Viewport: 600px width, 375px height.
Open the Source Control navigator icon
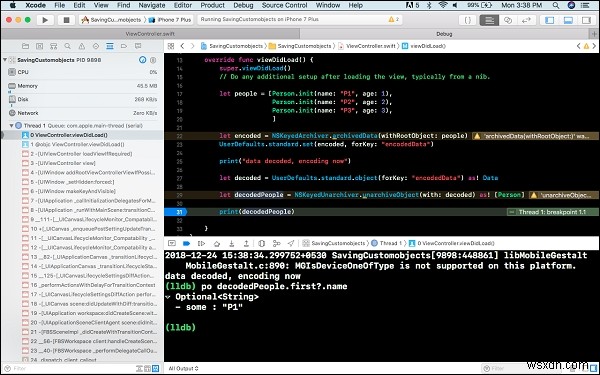coord(39,46)
